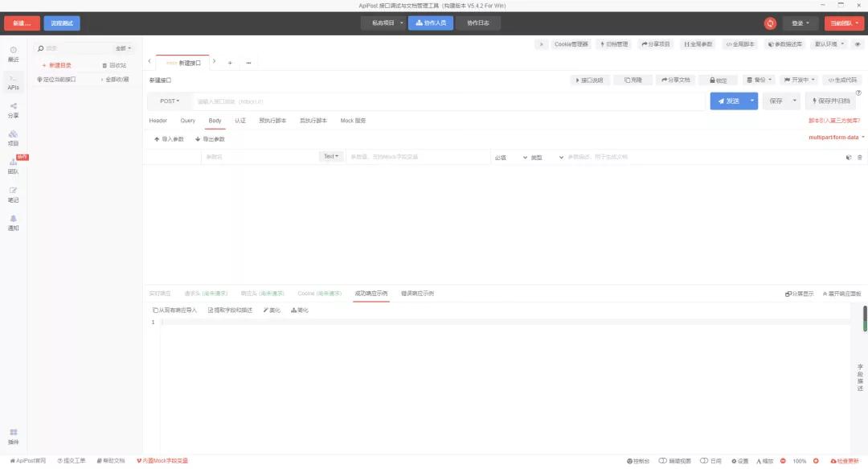Toggle 展开响应面板 expand response panel
The width and height of the screenshot is (868, 469).
[x=842, y=294]
